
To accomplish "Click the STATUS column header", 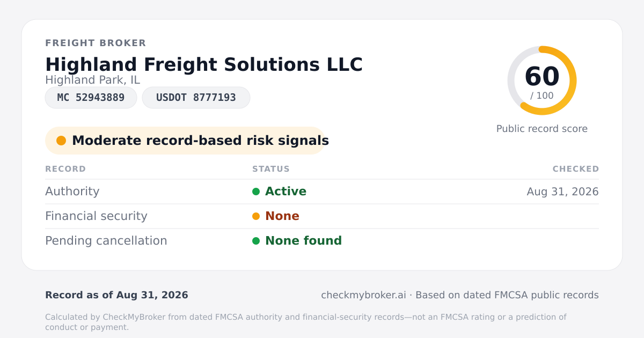I will tap(271, 169).
